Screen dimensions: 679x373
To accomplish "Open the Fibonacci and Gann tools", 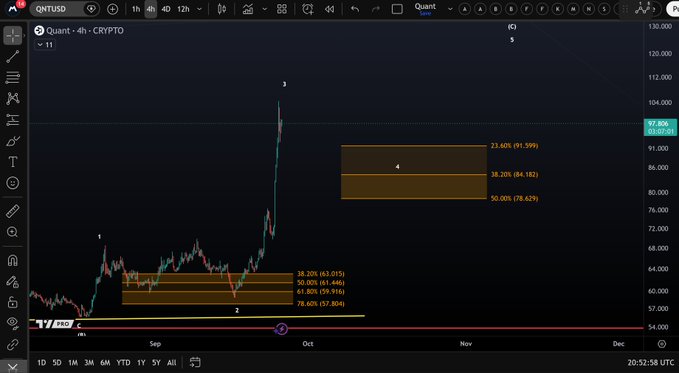I will coord(13,78).
